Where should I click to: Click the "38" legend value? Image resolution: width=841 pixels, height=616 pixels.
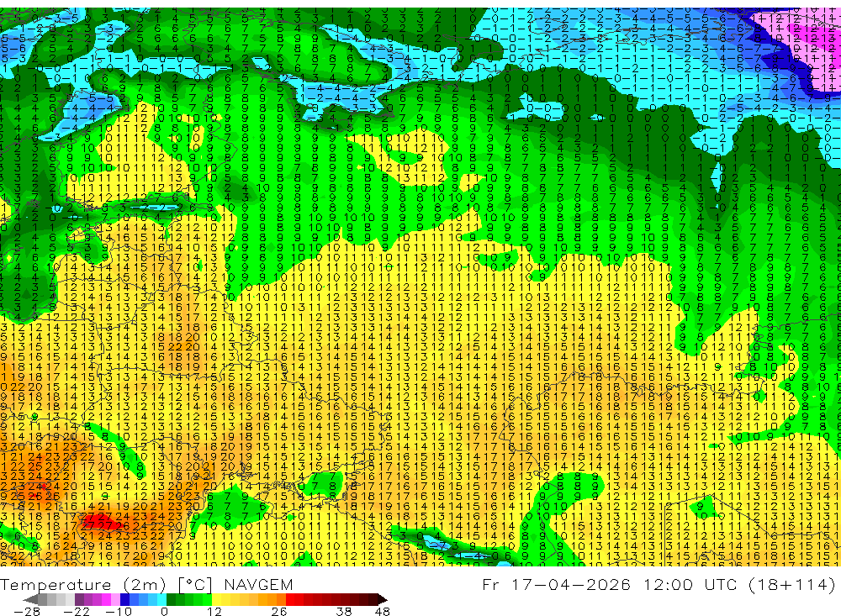coord(344,612)
